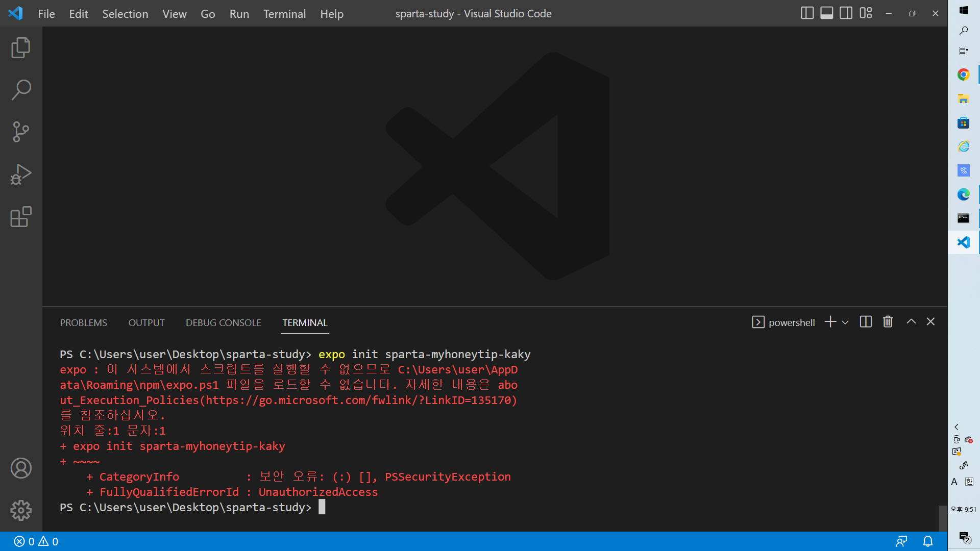The image size is (980, 551).
Task: Open the Manage gear menu
Action: click(21, 510)
